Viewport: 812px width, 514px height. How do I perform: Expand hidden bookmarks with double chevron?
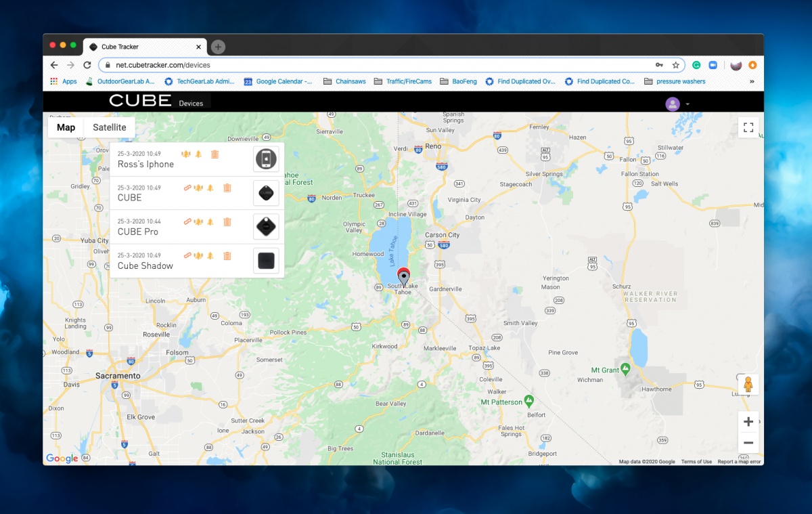coord(753,81)
